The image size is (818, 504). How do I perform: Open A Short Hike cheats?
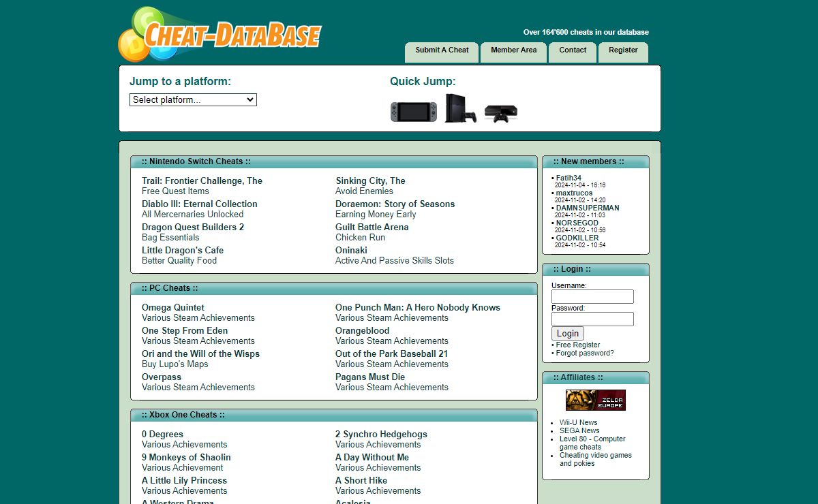[361, 480]
